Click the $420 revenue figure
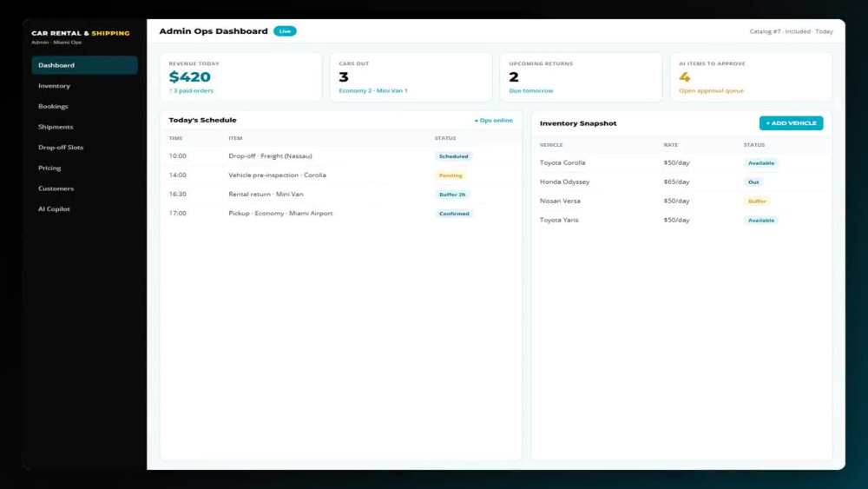 190,77
